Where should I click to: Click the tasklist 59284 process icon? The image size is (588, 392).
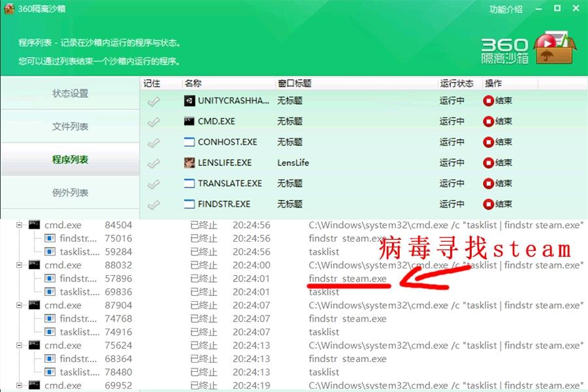[50, 252]
